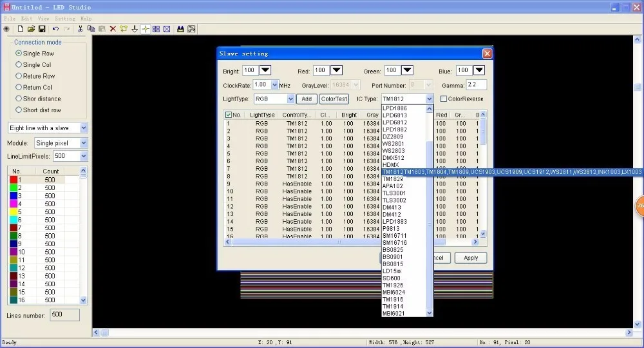Click the Redo arrow icon
The image size is (644, 348).
(x=66, y=29)
